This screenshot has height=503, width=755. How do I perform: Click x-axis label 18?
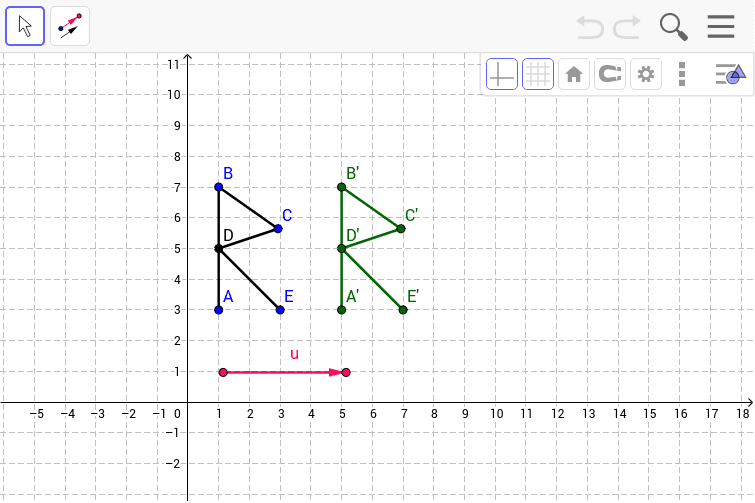coord(743,413)
